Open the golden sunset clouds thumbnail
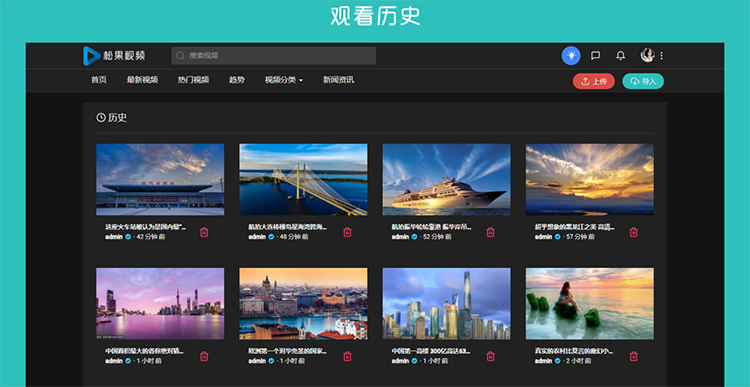 [590, 179]
